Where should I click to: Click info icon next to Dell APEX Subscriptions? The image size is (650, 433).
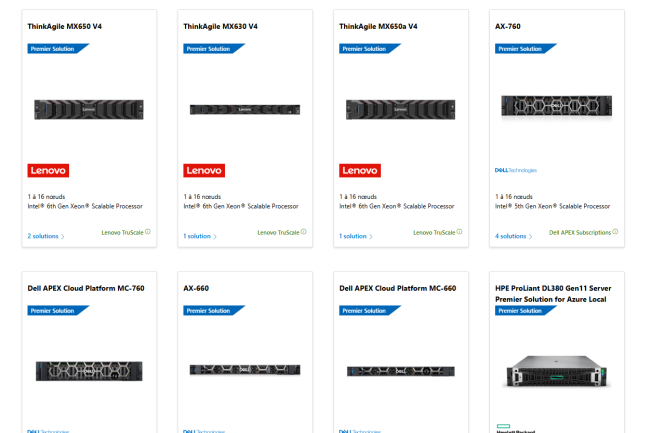click(x=616, y=232)
